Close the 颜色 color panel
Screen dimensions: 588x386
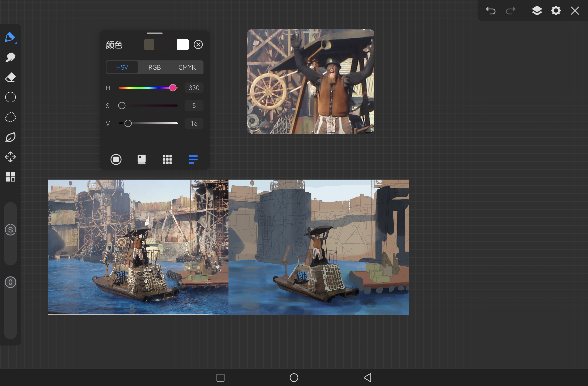click(x=198, y=45)
